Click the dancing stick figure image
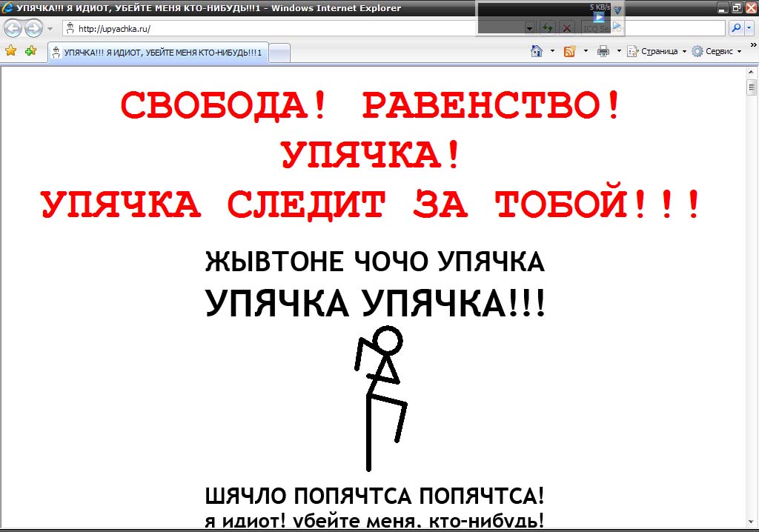The image size is (759, 532). tap(380, 398)
